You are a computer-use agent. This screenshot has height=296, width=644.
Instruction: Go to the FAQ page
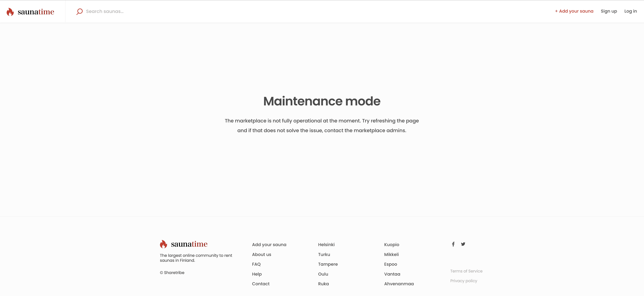click(256, 264)
